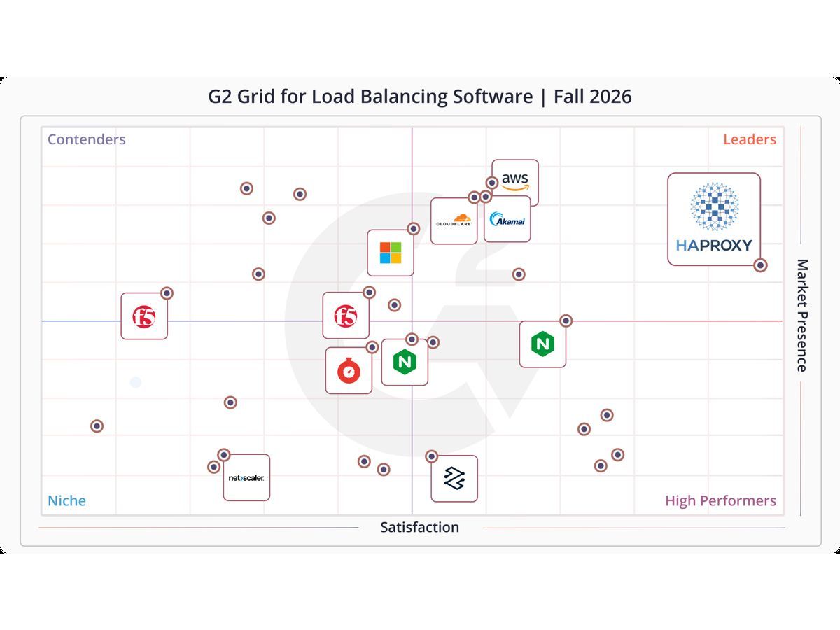
Task: Click the data point attached to AWS card
Action: click(x=492, y=183)
